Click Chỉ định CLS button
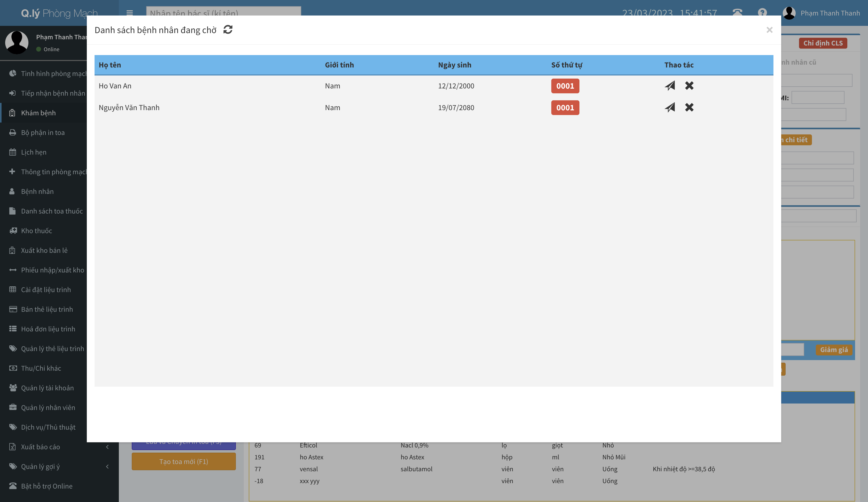868x502 pixels. 823,43
